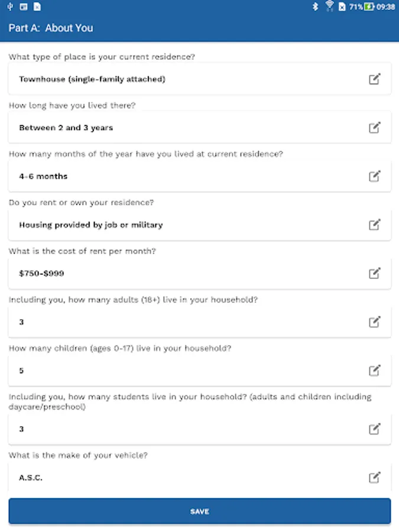Tap the Bluetooth icon in status bar

tap(316, 7)
